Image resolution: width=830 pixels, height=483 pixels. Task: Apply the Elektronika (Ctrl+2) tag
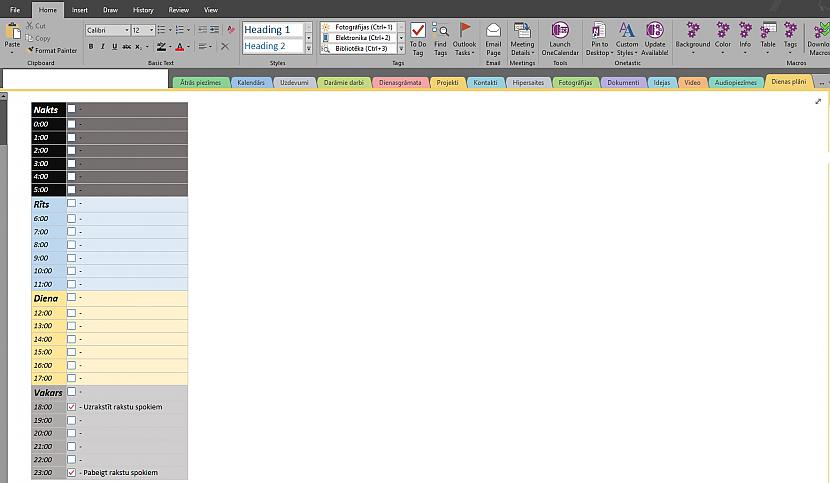tap(359, 38)
